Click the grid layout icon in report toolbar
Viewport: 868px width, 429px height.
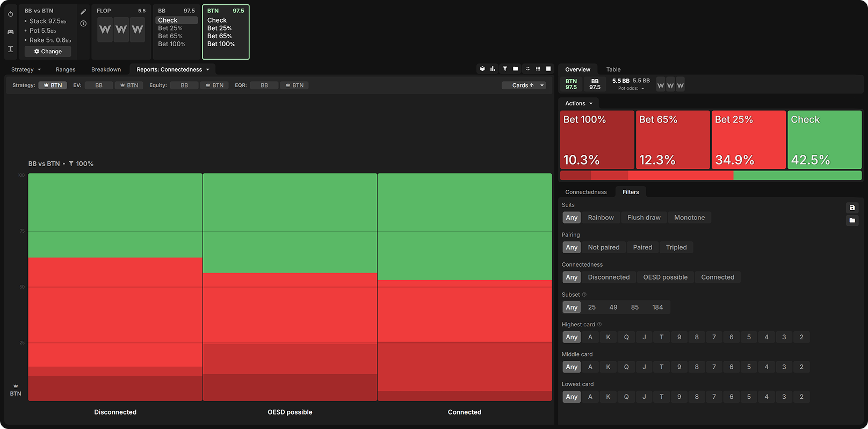point(538,69)
